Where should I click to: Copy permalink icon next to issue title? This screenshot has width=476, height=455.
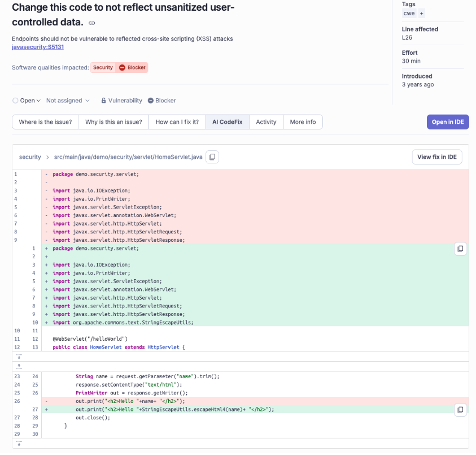coord(92,23)
